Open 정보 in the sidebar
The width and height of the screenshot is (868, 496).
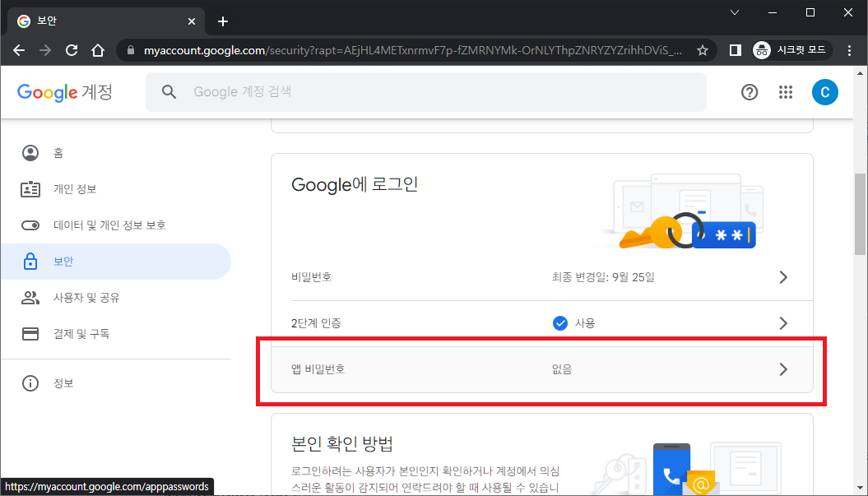(116, 383)
